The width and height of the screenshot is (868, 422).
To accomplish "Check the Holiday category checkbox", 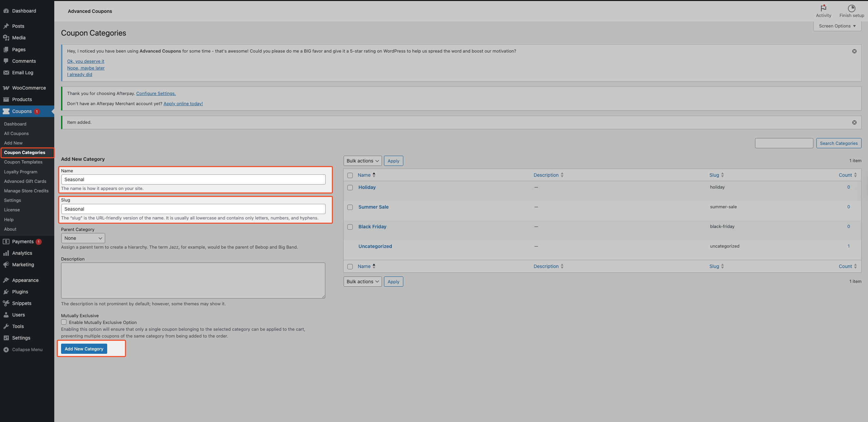I will (350, 188).
